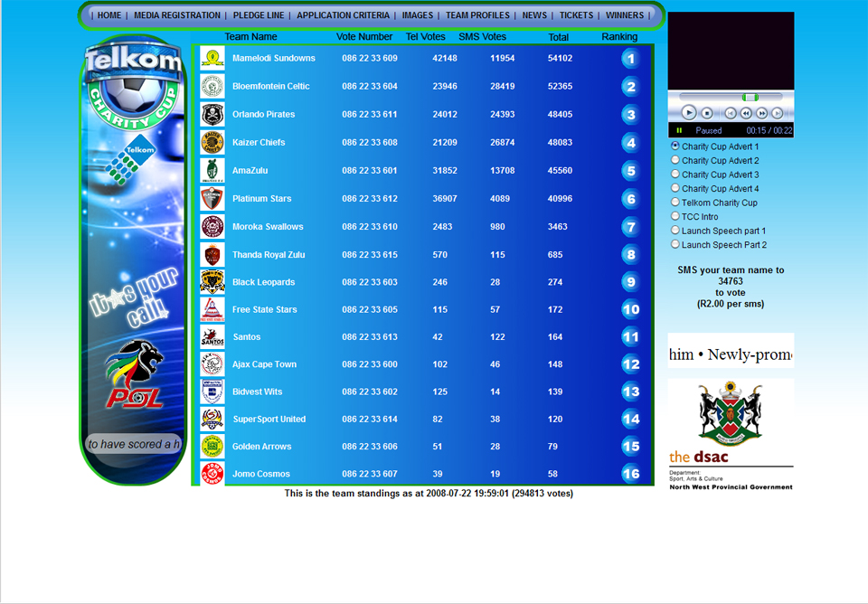Open the Moroka Swallows team logo

(x=212, y=226)
